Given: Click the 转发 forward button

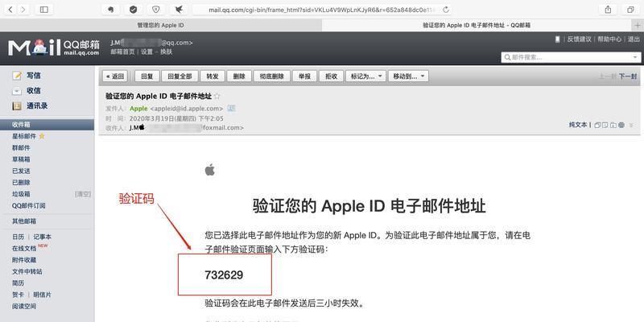Looking at the screenshot, I should [213, 76].
